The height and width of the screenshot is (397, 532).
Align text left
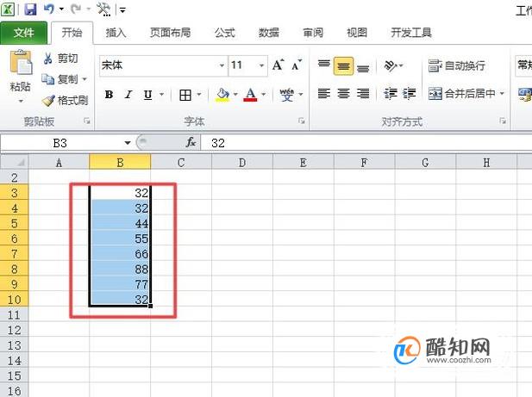[324, 93]
